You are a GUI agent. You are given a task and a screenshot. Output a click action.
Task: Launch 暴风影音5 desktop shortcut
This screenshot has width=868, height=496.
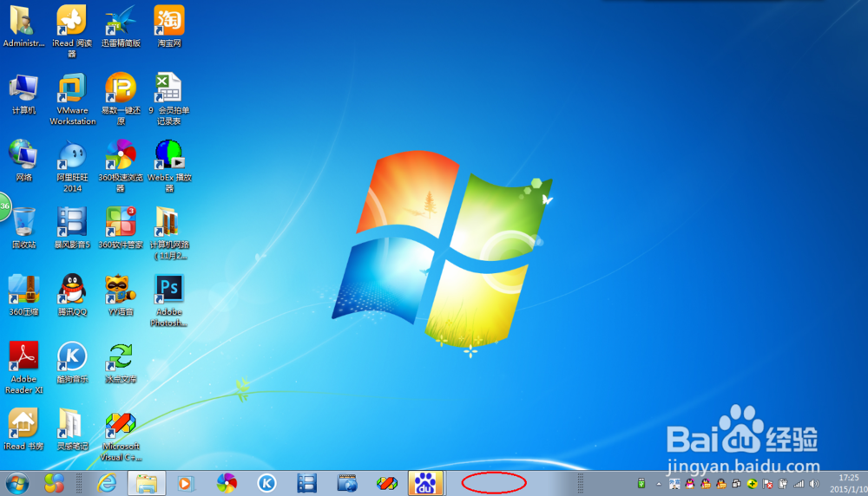[x=72, y=228]
